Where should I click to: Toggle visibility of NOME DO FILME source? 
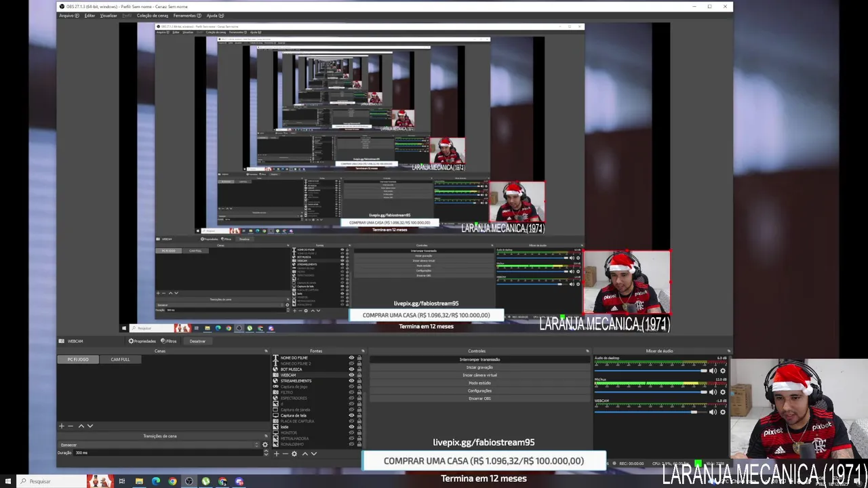351,357
